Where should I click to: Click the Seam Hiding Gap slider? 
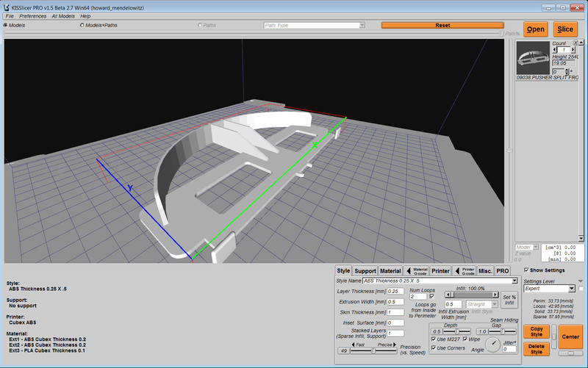point(503,332)
